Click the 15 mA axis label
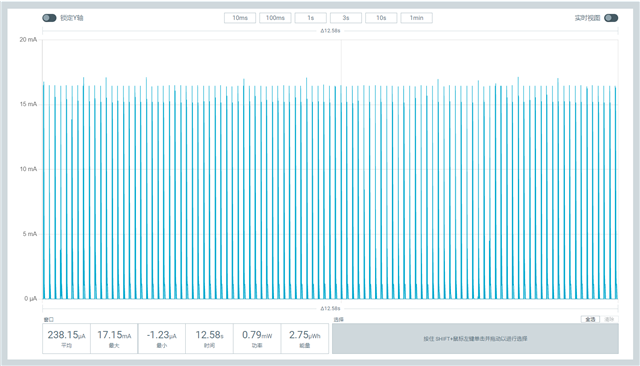640x366 pixels. [x=28, y=104]
